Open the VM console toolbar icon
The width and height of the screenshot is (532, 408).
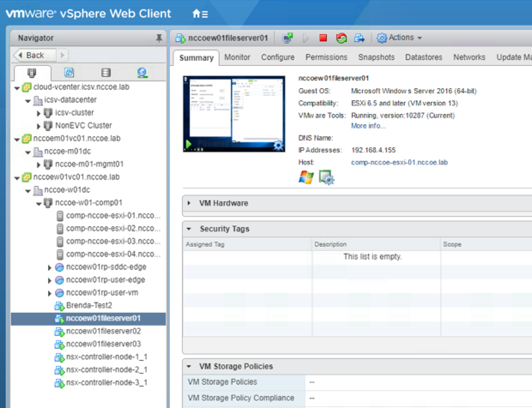pos(288,38)
